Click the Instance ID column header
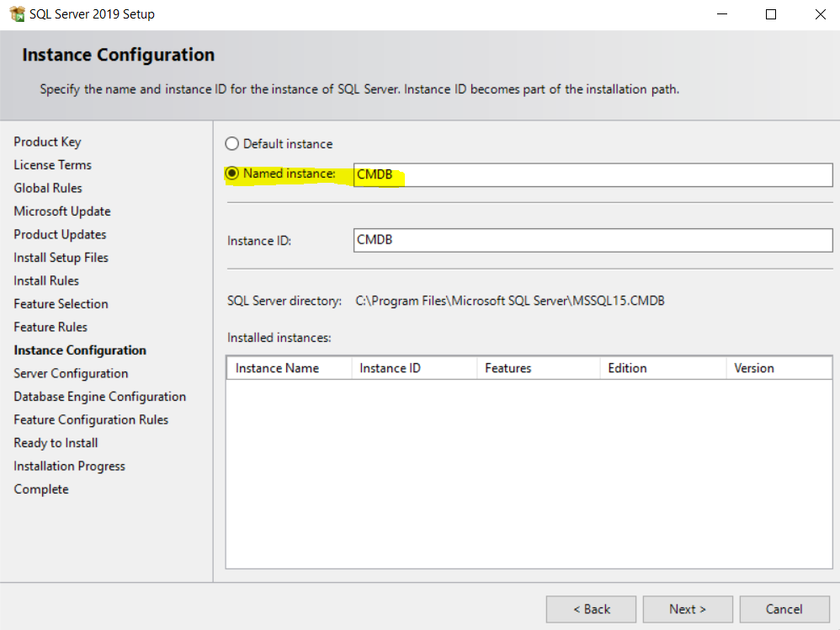Screen dimensions: 840x630 pos(414,368)
